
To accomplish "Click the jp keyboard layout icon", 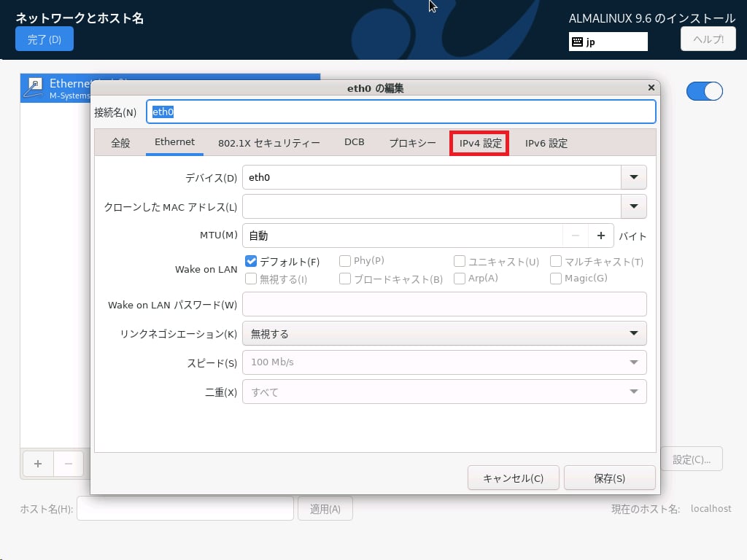I will [x=577, y=42].
